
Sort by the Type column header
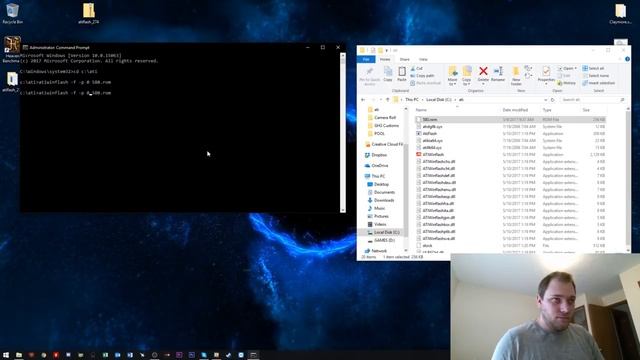[x=547, y=110]
